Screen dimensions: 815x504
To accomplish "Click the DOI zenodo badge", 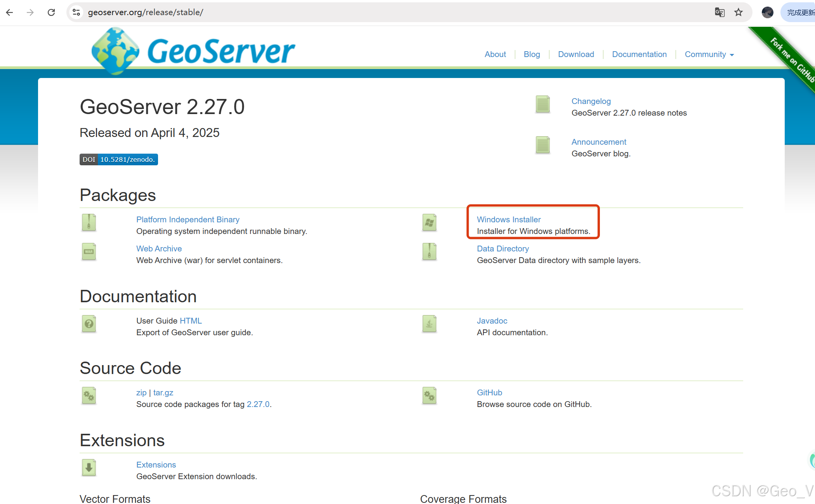I will tap(119, 159).
